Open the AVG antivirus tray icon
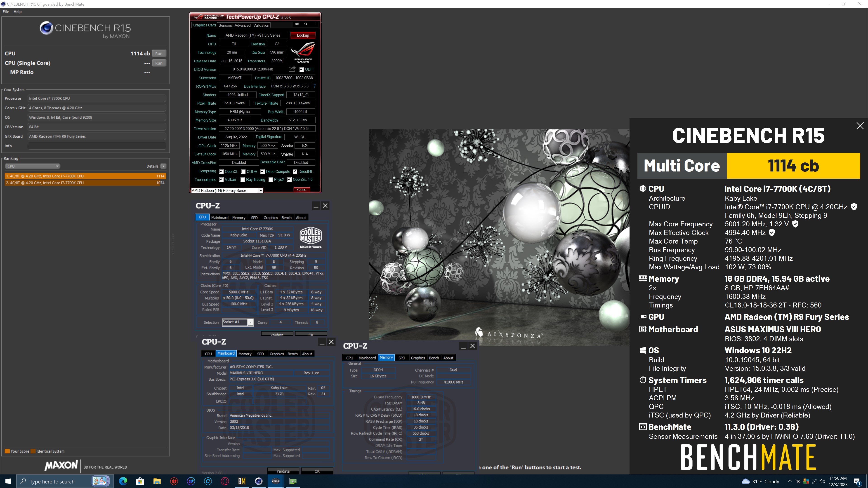Viewport: 868px width, 488px height. pyautogui.click(x=806, y=481)
